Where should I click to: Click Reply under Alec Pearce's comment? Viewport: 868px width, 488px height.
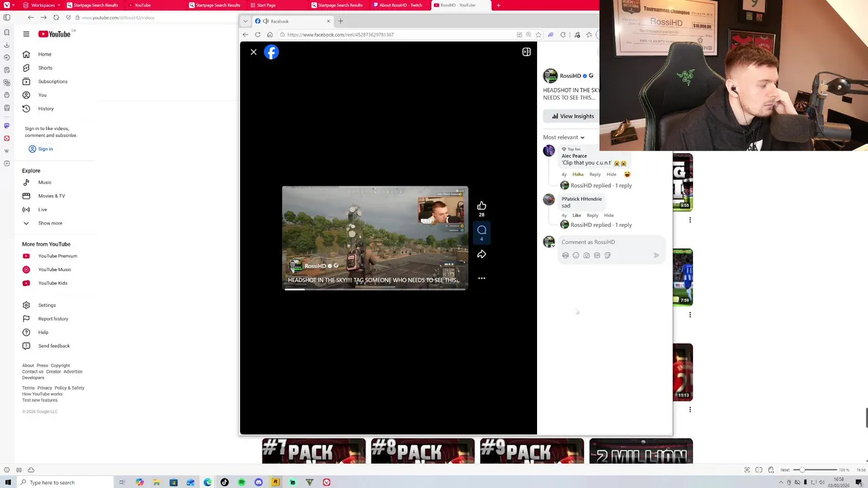coord(595,174)
